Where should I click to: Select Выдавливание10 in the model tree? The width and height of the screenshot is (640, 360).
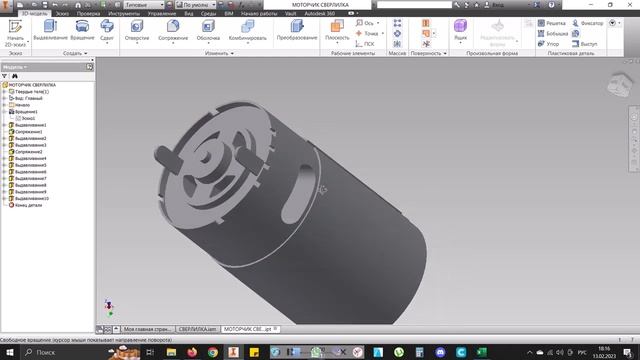coord(32,198)
